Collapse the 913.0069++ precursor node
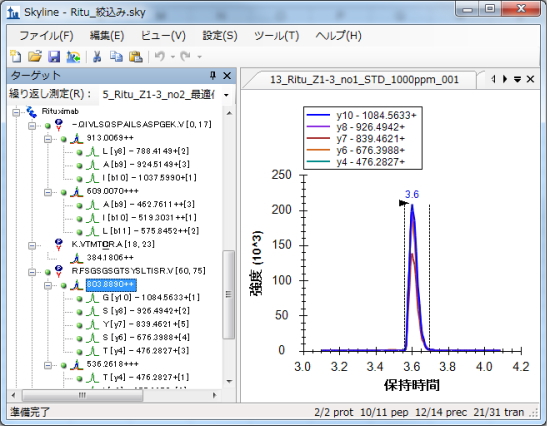This screenshot has height=430, width=550. click(x=48, y=139)
